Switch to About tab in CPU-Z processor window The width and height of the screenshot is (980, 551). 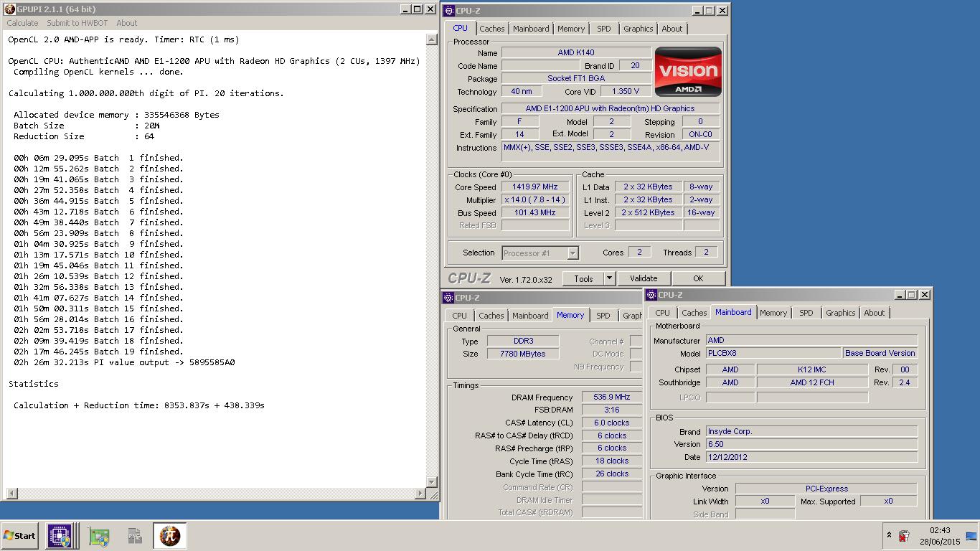tap(672, 29)
